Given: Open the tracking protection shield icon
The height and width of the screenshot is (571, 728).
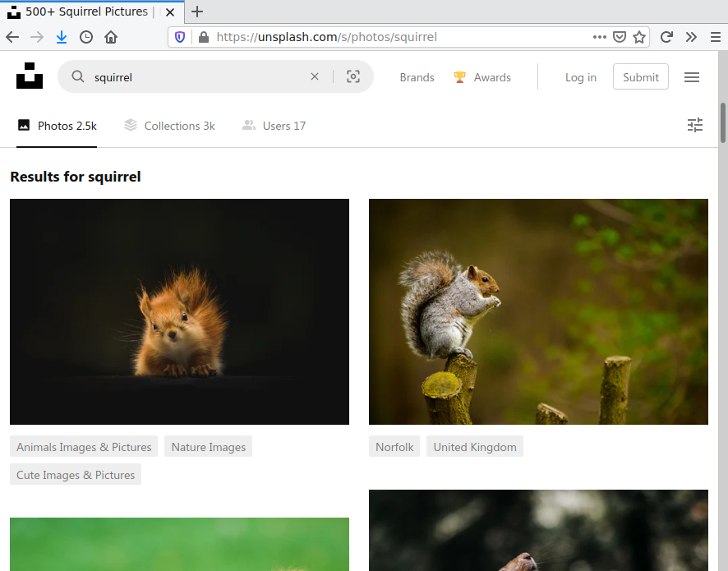Looking at the screenshot, I should [180, 37].
